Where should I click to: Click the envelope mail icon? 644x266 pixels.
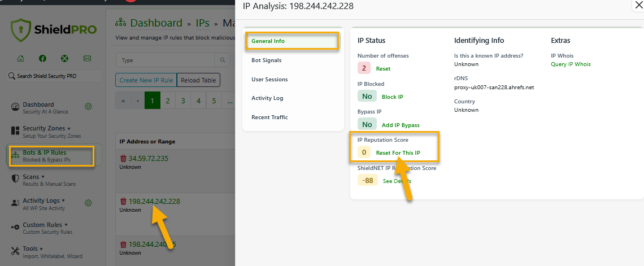(87, 58)
